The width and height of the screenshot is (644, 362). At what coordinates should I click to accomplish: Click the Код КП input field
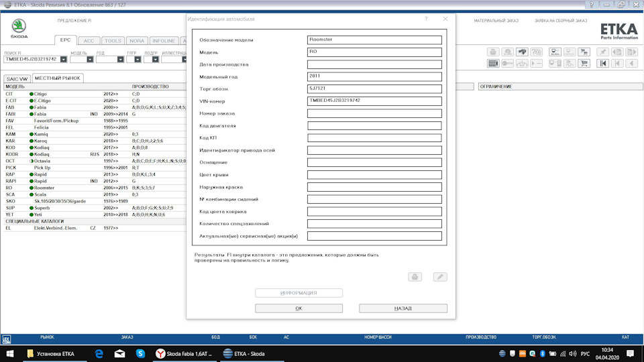[374, 138]
